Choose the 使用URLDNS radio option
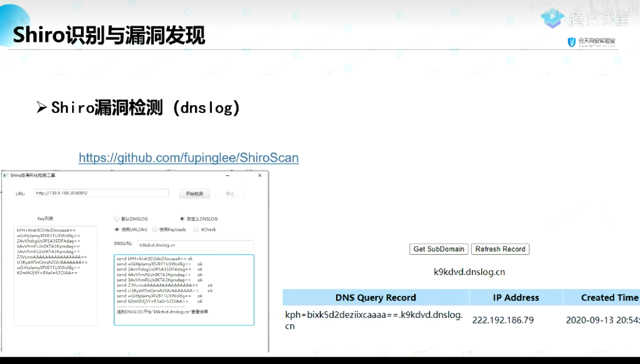The height and width of the screenshot is (364, 640). [x=117, y=230]
